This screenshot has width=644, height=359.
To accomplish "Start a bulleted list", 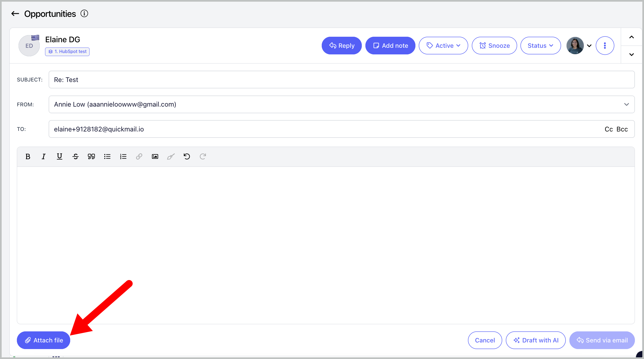I will (107, 157).
